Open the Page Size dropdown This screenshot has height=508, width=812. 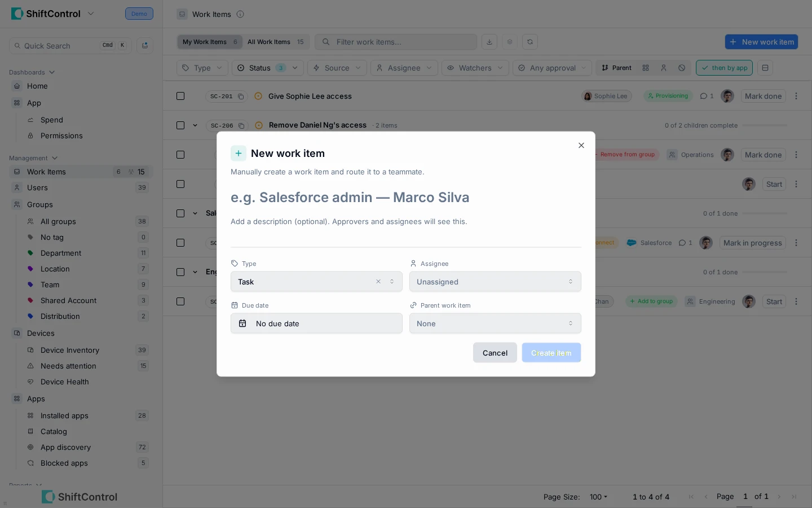(599, 497)
